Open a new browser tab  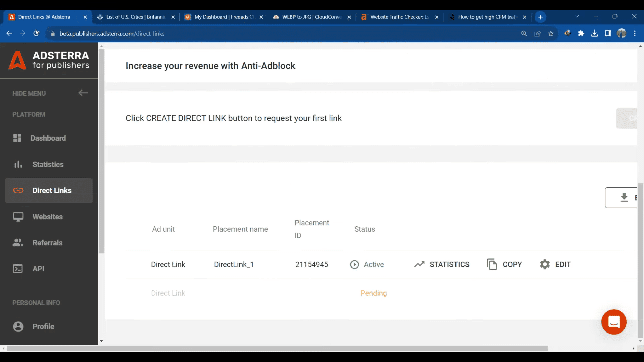point(540,17)
